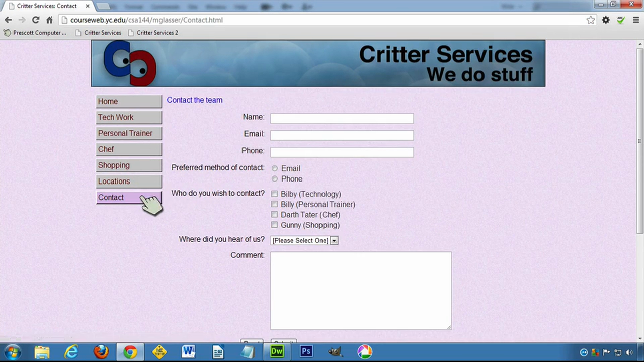
Task: Open Dreamweaver from the taskbar
Action: (x=277, y=351)
